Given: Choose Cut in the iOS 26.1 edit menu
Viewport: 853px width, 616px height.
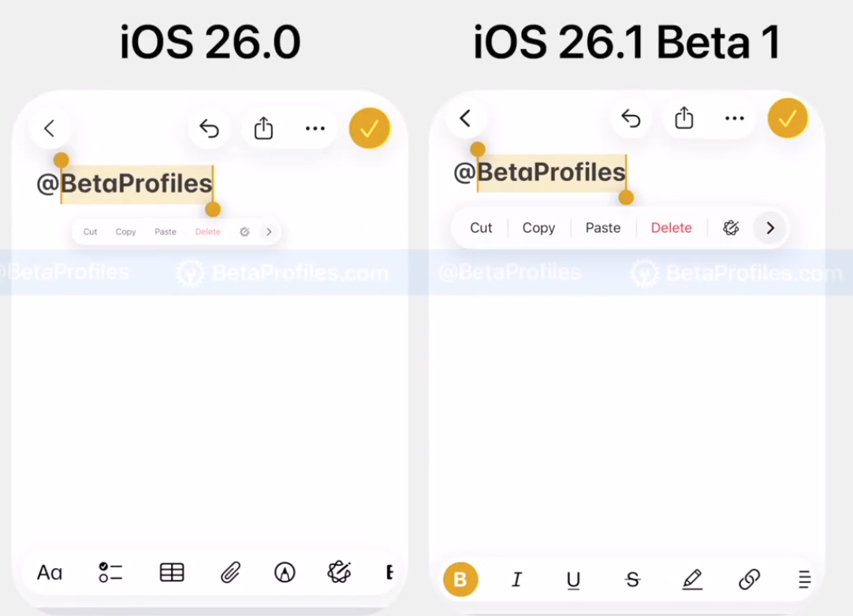Looking at the screenshot, I should (481, 228).
